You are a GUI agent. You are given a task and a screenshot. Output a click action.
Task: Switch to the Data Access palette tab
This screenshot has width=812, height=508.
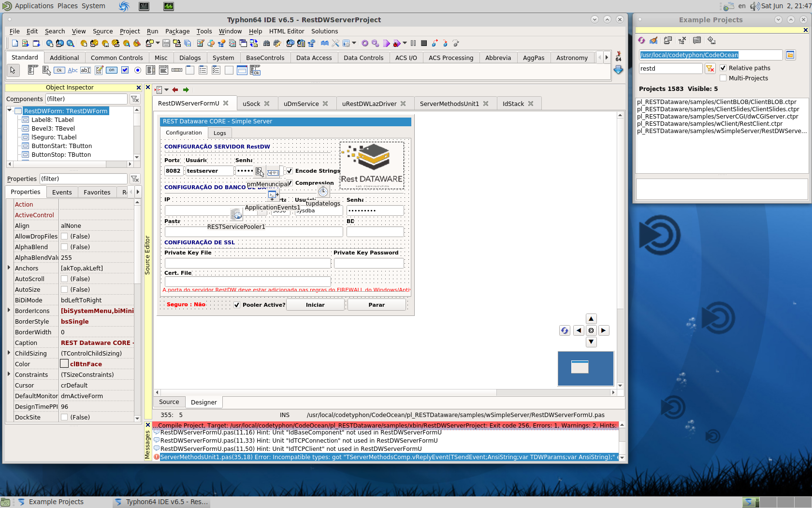point(314,58)
